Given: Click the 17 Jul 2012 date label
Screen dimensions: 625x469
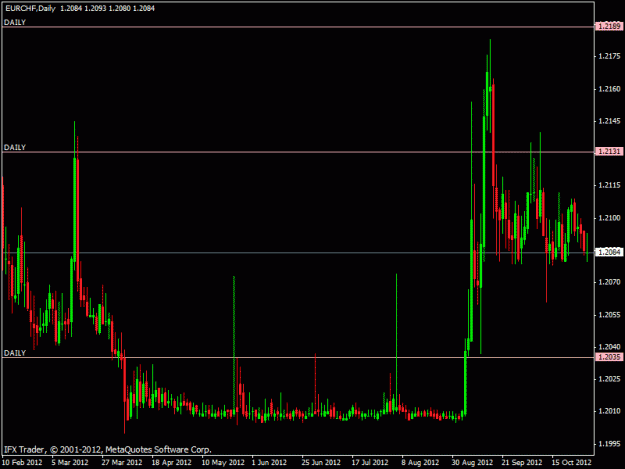Looking at the screenshot, I should coord(370,462).
